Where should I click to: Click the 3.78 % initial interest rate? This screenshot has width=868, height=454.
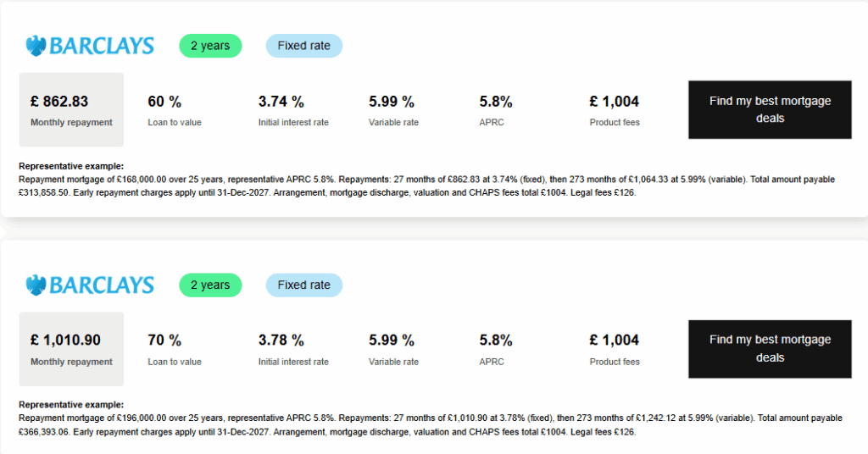click(281, 340)
